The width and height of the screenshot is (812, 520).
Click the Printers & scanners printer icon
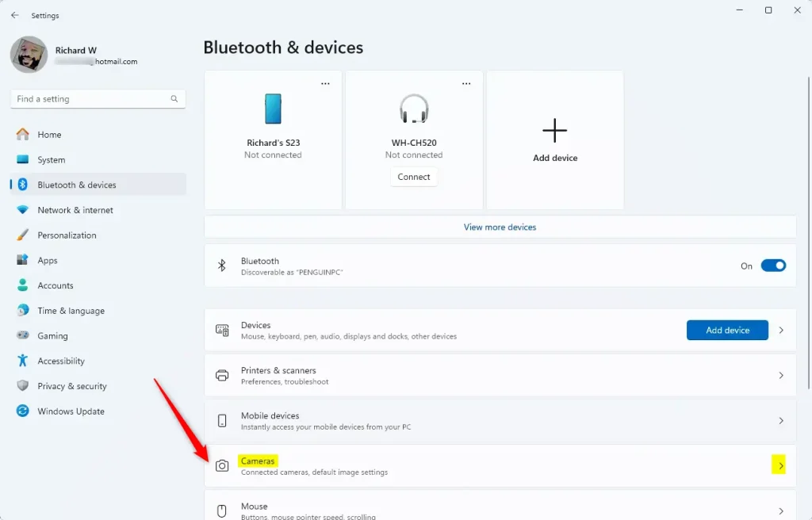click(223, 376)
